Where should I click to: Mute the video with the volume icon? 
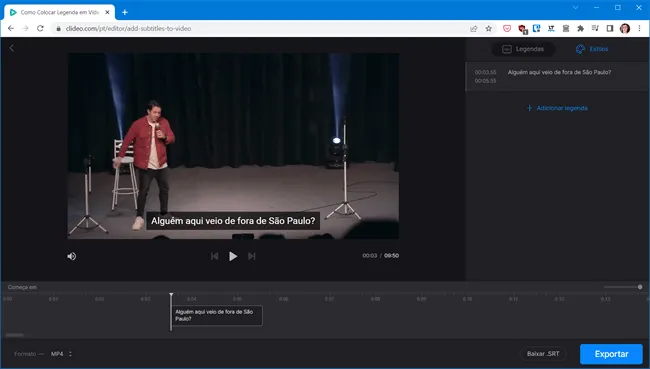72,256
